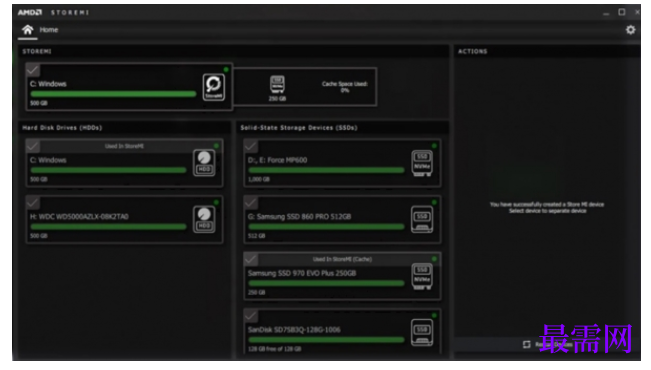Image resolution: width=651 pixels, height=370 pixels.
Task: Select 'D:, E: Force MP600' drive name
Action: click(277, 160)
